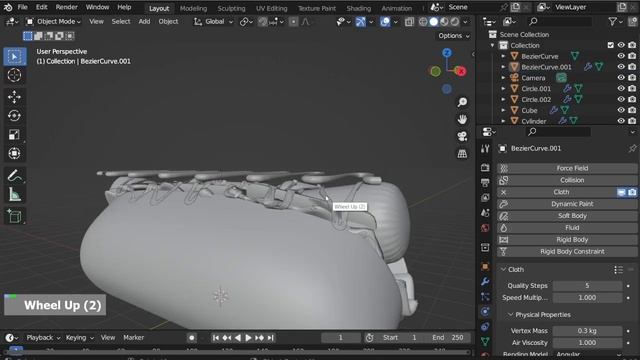Switch perspective/orthographic grid icon
Image resolution: width=640 pixels, height=360 pixels.
[462, 153]
